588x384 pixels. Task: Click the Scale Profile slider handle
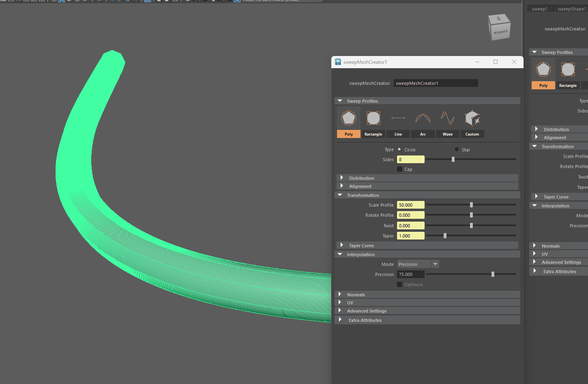coord(471,205)
